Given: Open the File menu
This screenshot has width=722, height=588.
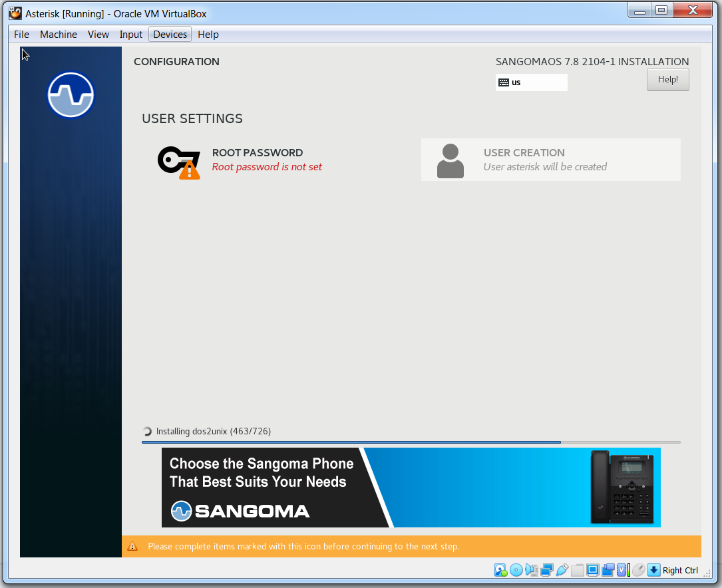Looking at the screenshot, I should pyautogui.click(x=21, y=35).
